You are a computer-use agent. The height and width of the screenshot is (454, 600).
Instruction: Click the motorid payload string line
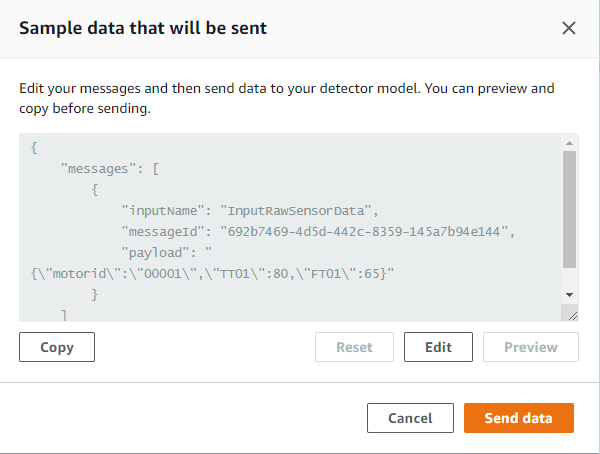tap(210, 273)
